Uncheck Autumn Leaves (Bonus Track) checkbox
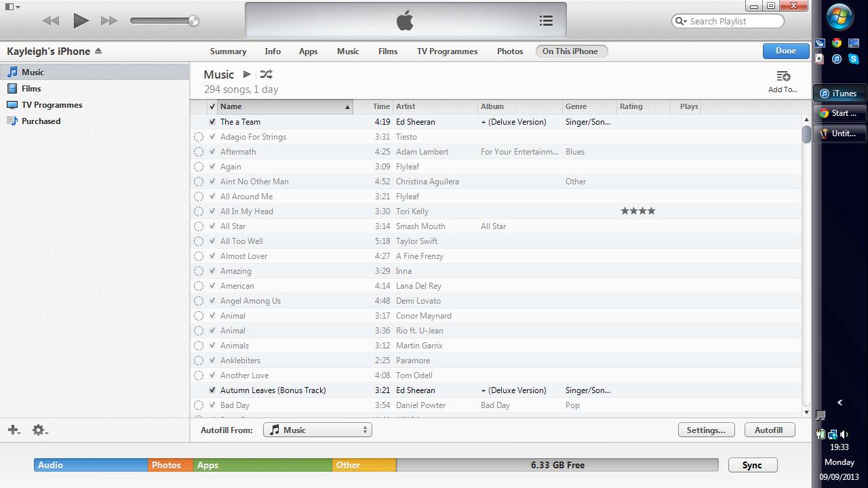This screenshot has width=868, height=488. 212,390
